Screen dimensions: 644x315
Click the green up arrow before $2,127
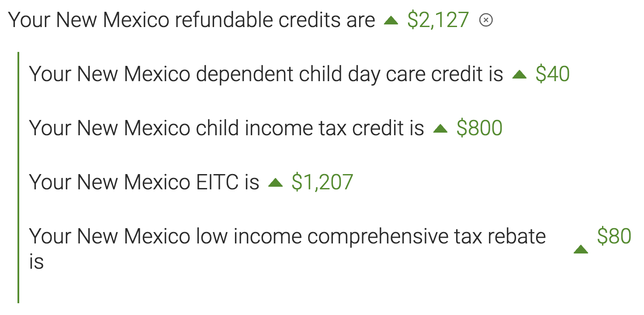pos(391,20)
